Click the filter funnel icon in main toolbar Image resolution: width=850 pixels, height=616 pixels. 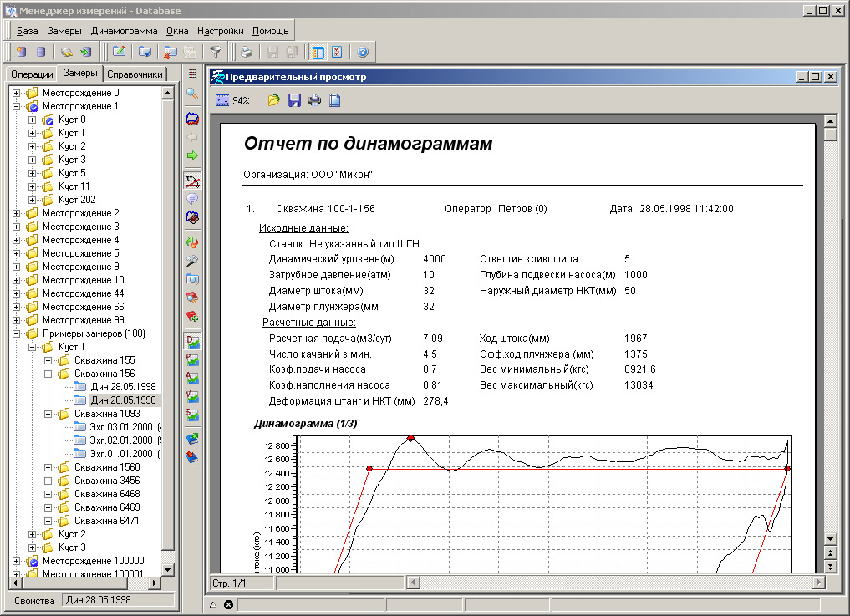(x=216, y=52)
